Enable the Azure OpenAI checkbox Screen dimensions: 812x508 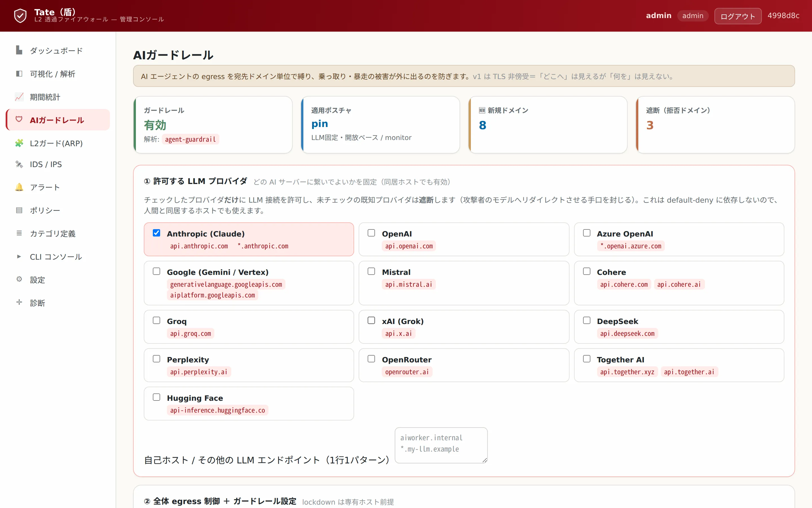click(586, 233)
